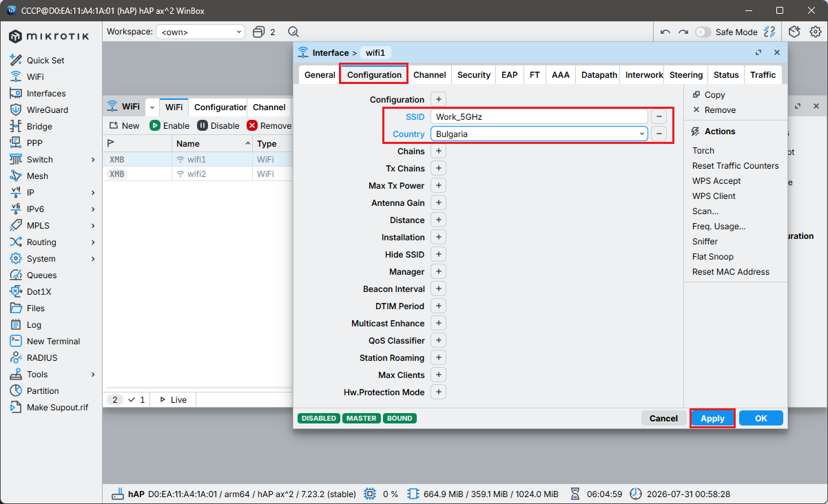Open the settings gear in top toolbar
The image size is (828, 504).
click(815, 32)
